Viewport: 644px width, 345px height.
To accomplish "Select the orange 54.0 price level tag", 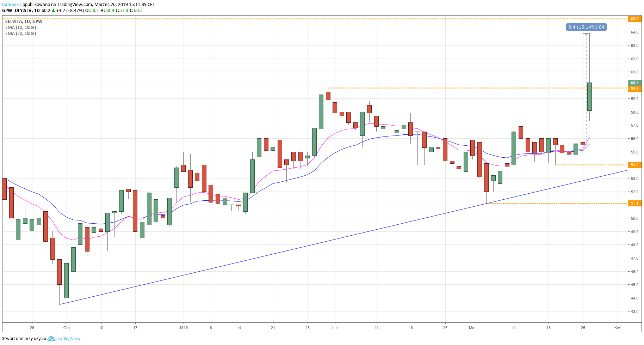I will point(634,165).
